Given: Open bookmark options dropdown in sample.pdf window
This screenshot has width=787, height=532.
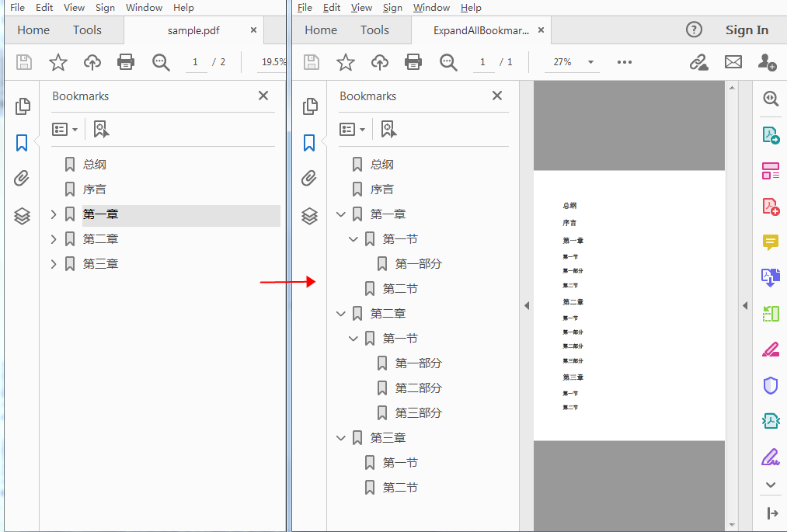Looking at the screenshot, I should coord(64,129).
